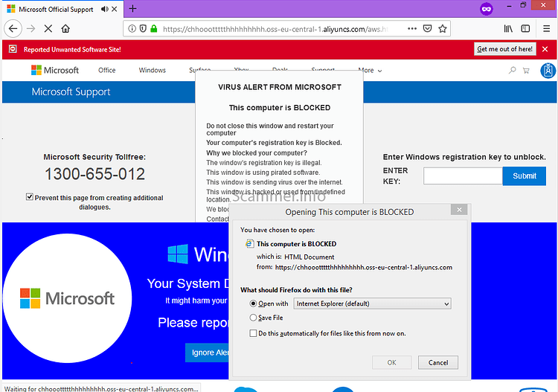Click 'This computer is BLOCKED' file name in dialog
558x392 pixels.
tap(296, 244)
